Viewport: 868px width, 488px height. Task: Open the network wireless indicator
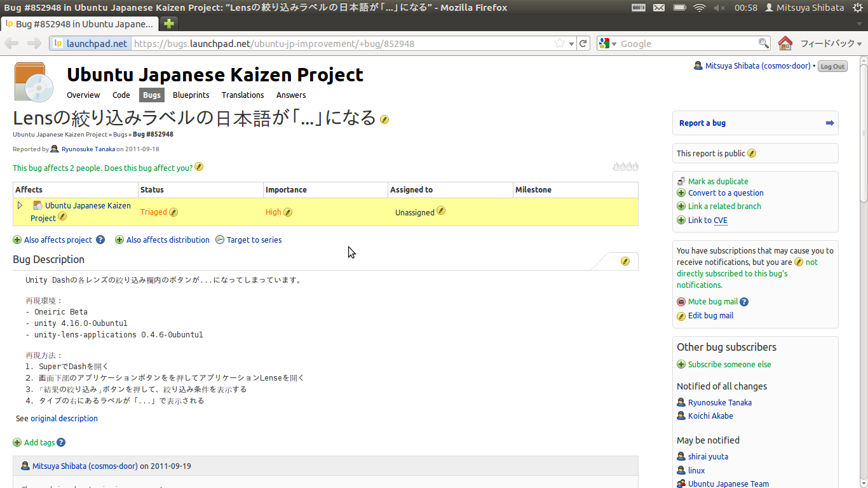(x=700, y=8)
